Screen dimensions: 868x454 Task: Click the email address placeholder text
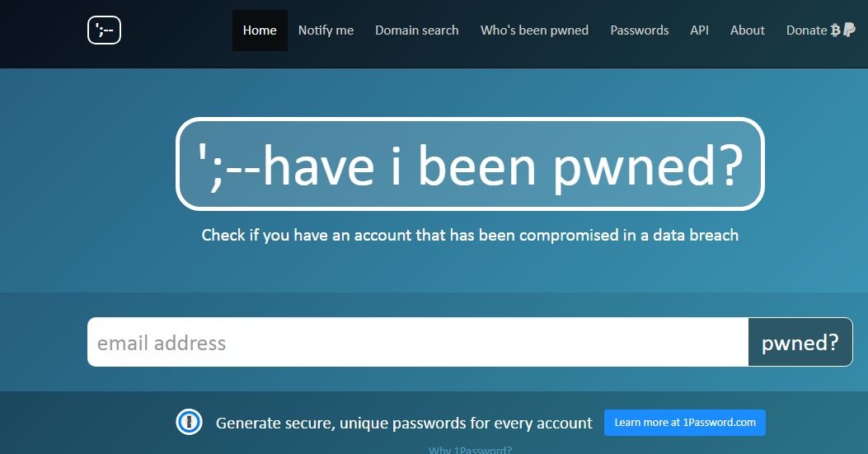click(x=162, y=343)
